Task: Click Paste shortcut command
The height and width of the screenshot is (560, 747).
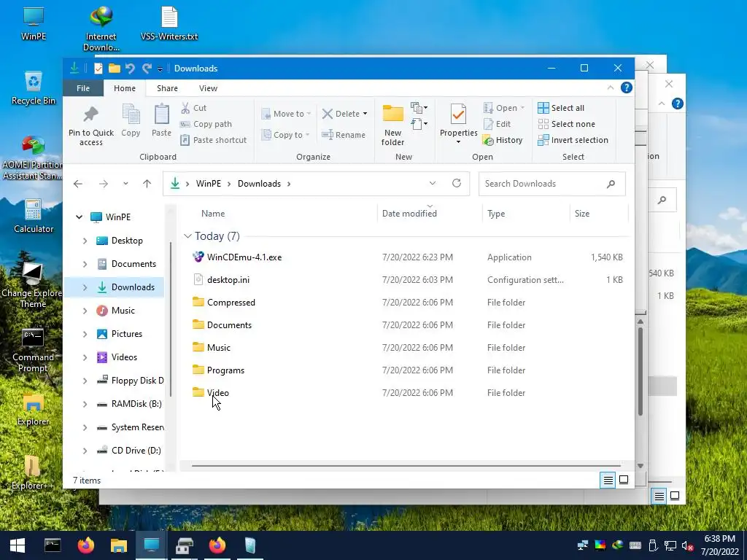Action: coord(214,140)
